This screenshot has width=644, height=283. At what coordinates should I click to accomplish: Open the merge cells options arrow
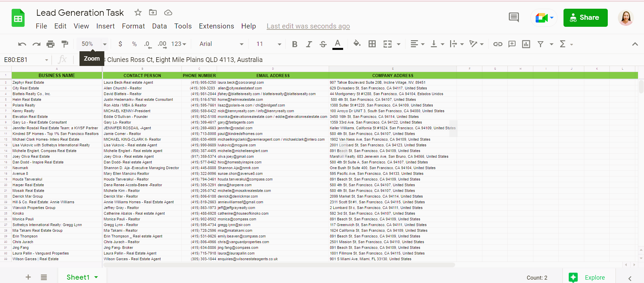pyautogui.click(x=398, y=44)
